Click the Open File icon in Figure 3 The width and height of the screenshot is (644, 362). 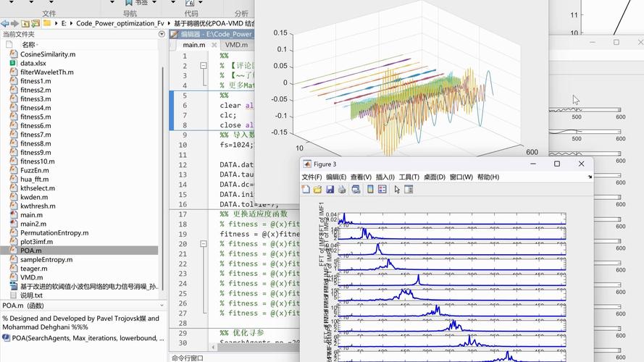coord(318,190)
